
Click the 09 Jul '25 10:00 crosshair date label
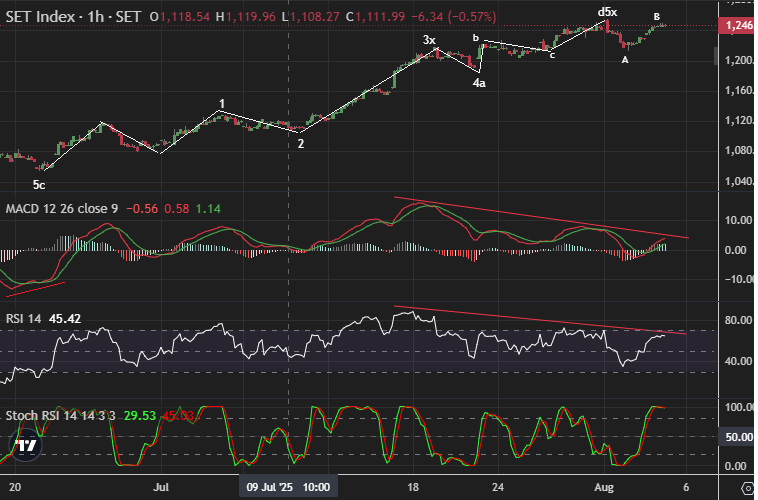point(288,487)
